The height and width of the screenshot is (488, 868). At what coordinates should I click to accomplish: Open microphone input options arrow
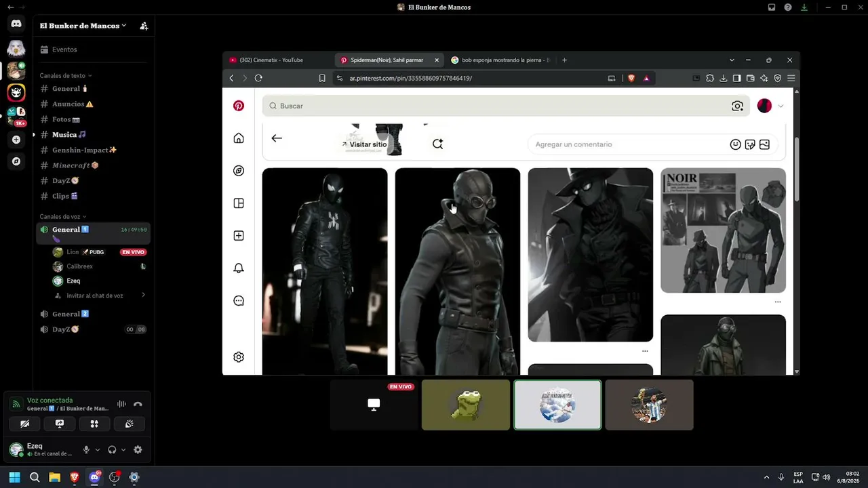98,449
